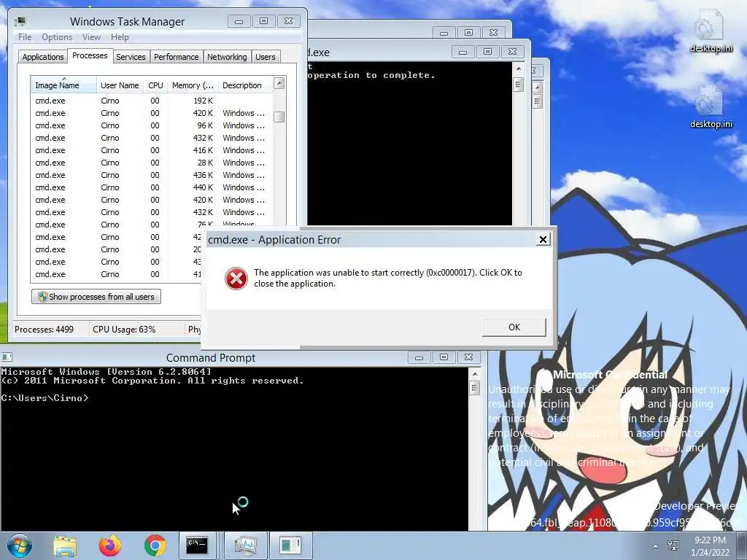This screenshot has height=560, width=747.
Task: Launch Firefox from the taskbar
Action: pyautogui.click(x=110, y=545)
